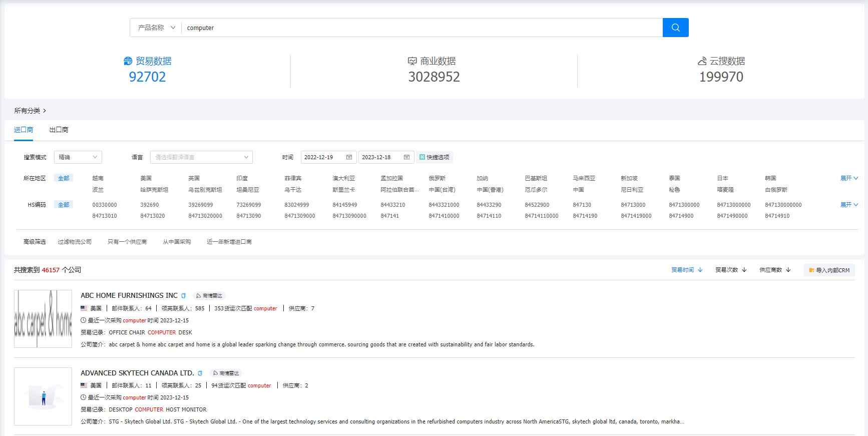The height and width of the screenshot is (436, 868).
Task: Copy icon next to ADVANCED SKYTECH CANADA LTD.
Action: click(x=200, y=373)
